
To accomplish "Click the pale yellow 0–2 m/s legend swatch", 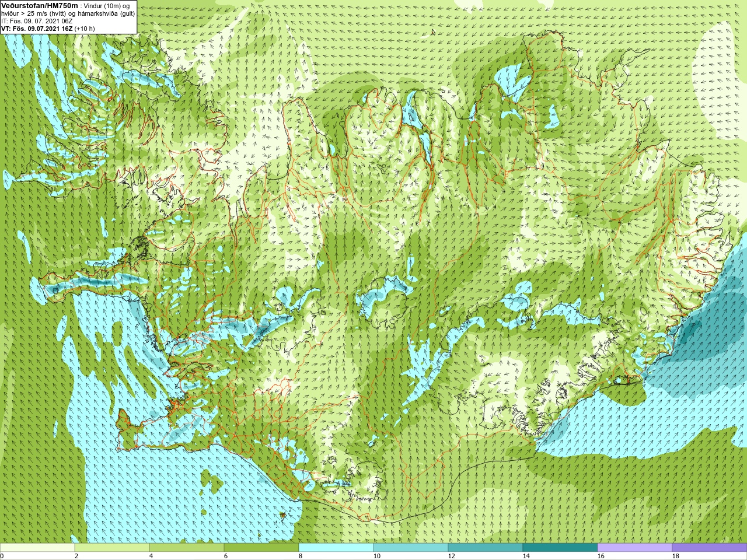I will tap(37, 548).
